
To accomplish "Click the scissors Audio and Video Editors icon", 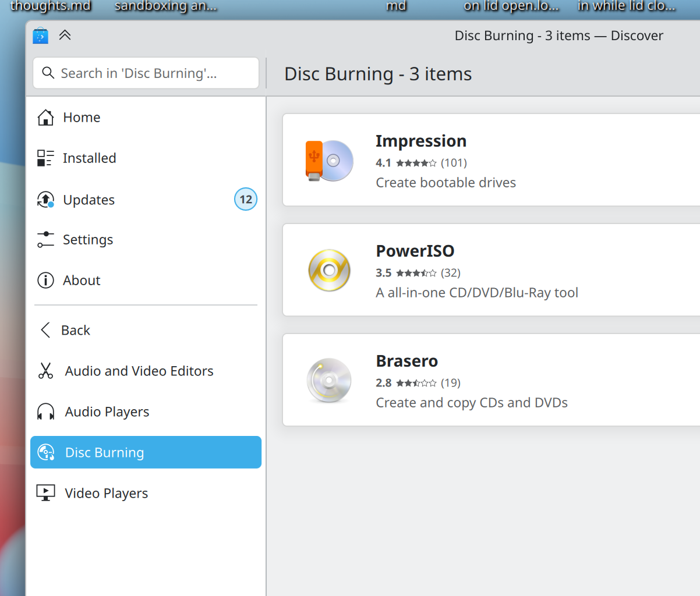I will tap(45, 371).
